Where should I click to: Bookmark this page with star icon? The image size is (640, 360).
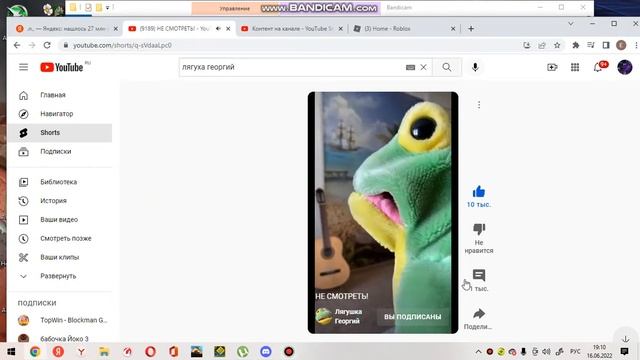pos(557,45)
